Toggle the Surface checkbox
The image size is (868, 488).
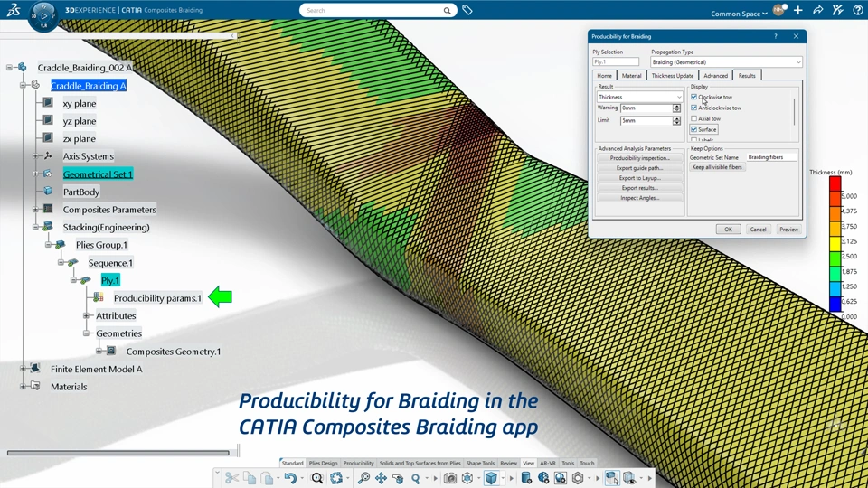pyautogui.click(x=693, y=129)
